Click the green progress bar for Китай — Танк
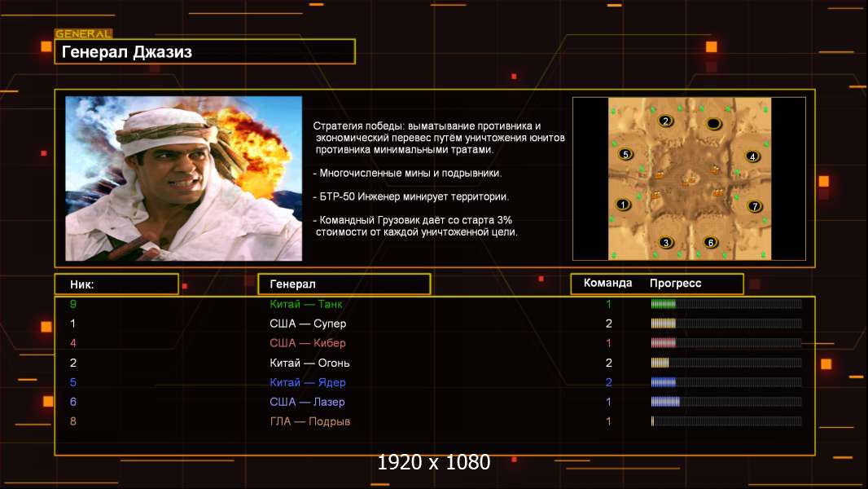Image resolution: width=868 pixels, height=489 pixels. [726, 303]
